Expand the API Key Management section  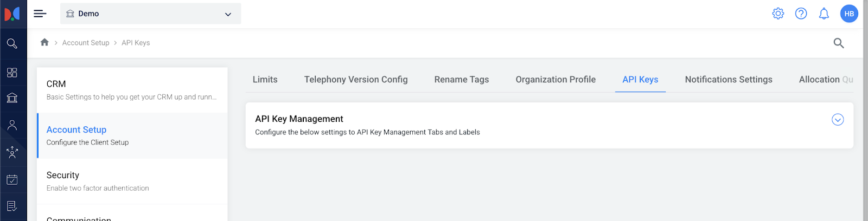[x=837, y=120]
